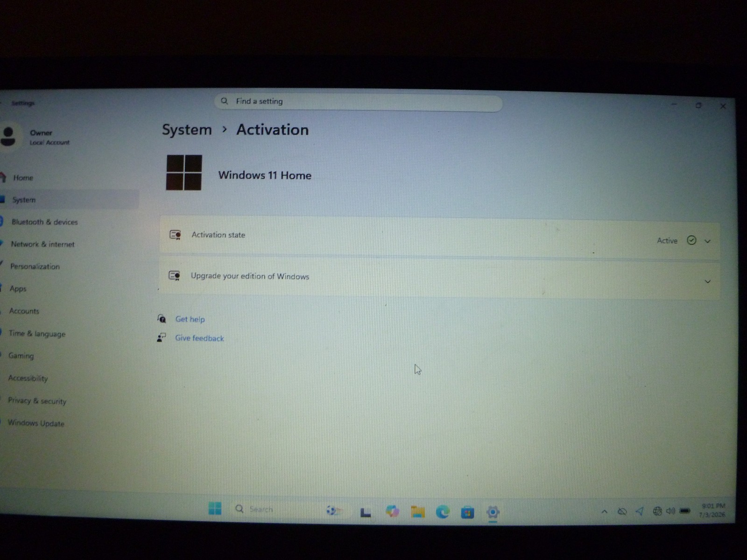
Task: Launch Microsoft Edge from taskbar
Action: pyautogui.click(x=443, y=512)
